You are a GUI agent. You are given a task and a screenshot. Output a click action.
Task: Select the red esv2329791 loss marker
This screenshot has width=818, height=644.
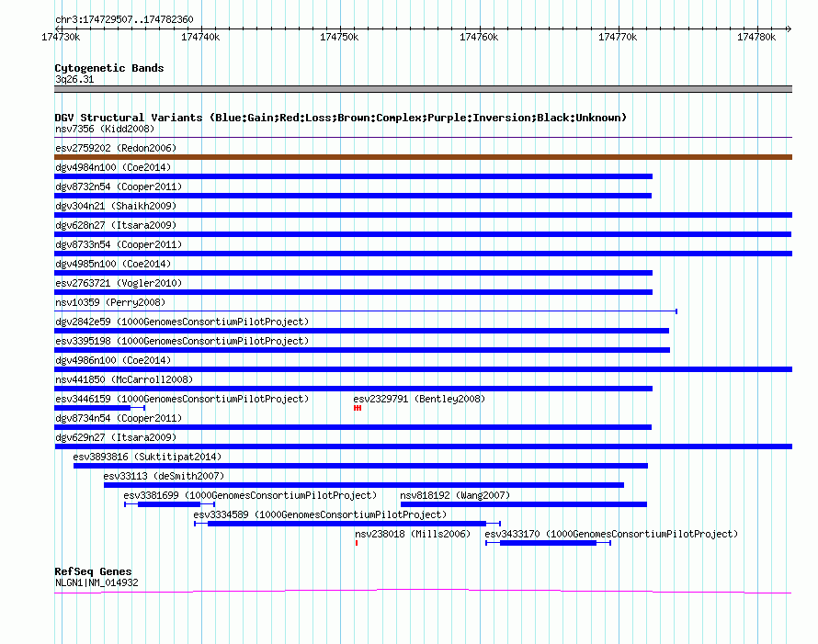[x=358, y=408]
